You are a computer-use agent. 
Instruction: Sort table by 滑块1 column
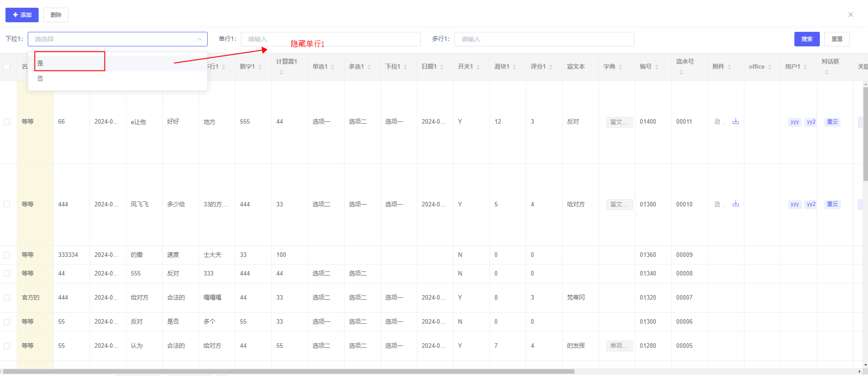(514, 67)
